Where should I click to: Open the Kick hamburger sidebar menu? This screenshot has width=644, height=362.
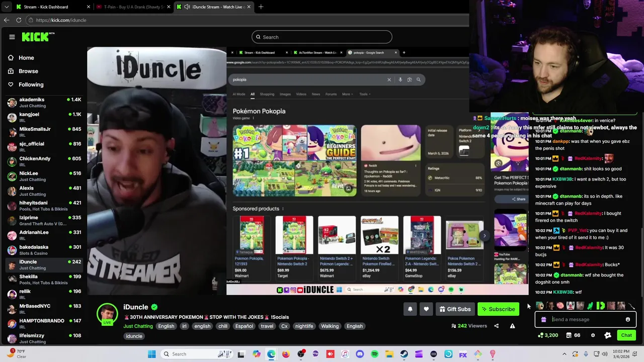pyautogui.click(x=12, y=37)
